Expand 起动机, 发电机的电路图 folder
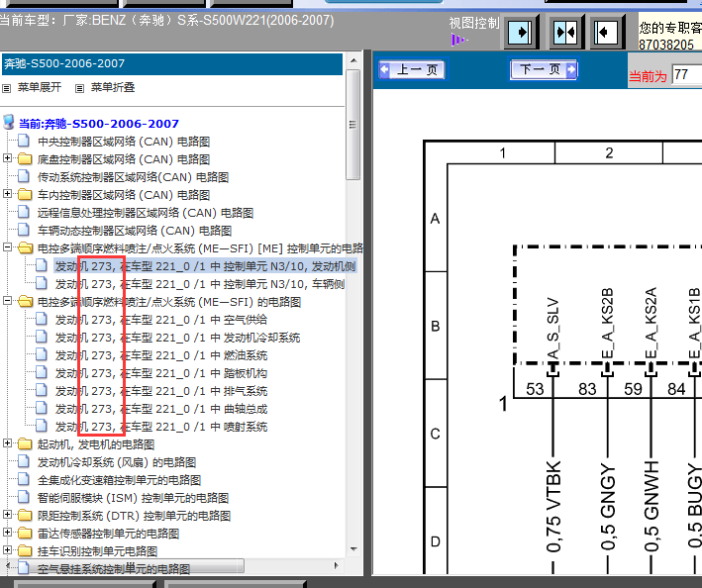Viewport: 702px width, 588px height. 7,443
